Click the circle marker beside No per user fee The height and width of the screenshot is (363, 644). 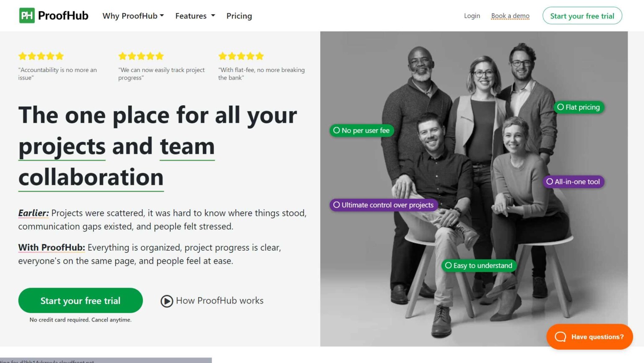336,130
